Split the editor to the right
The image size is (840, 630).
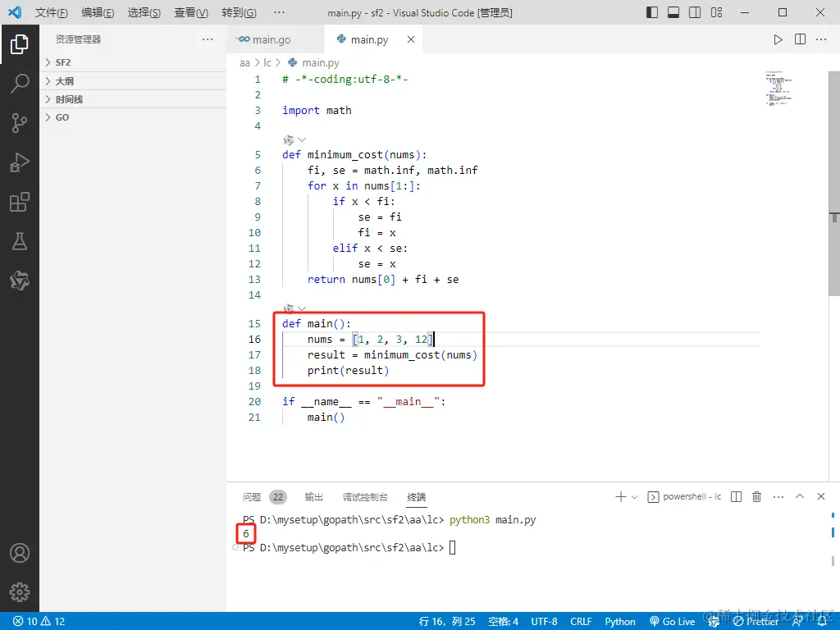click(x=800, y=39)
